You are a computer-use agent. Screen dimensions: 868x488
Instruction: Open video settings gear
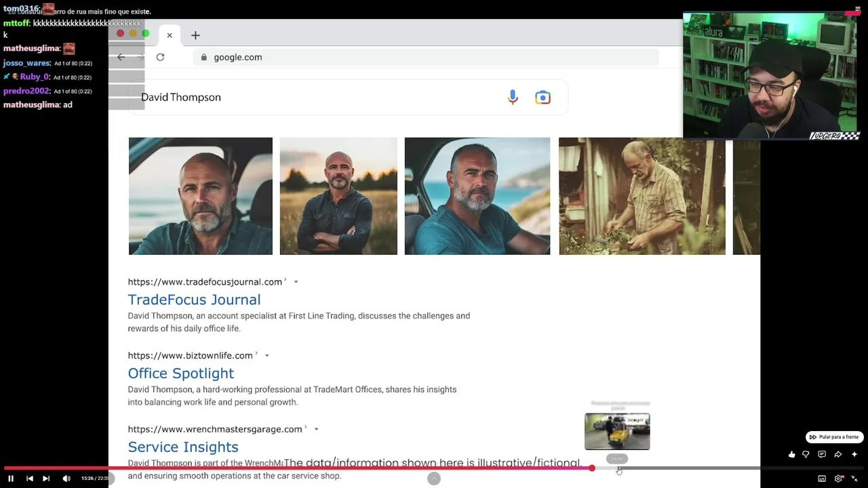pos(839,479)
